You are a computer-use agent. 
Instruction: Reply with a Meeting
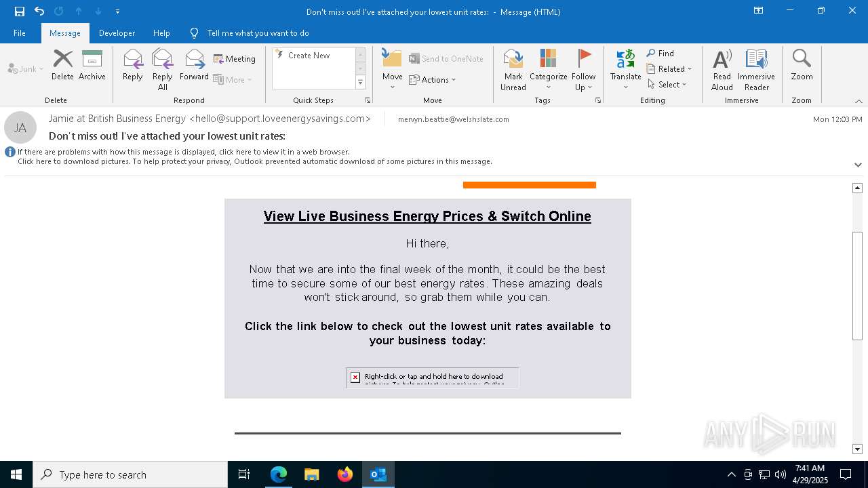click(235, 59)
